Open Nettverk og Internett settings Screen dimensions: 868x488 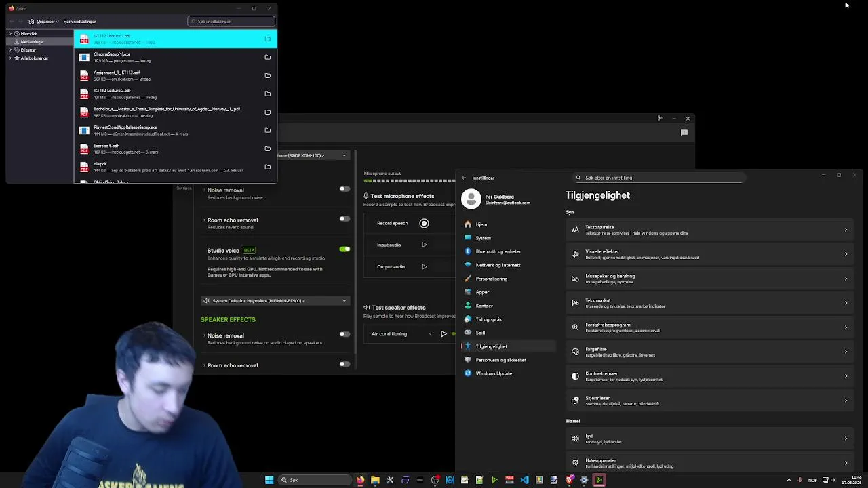[507, 265]
